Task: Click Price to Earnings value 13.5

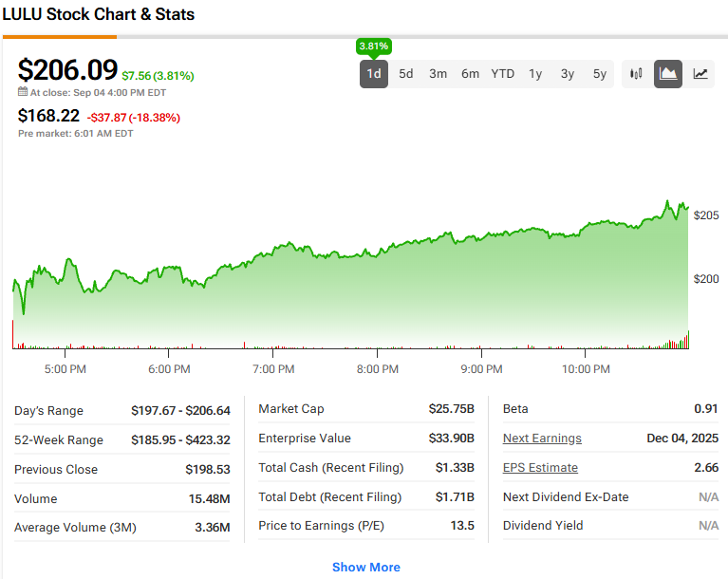Action: pos(462,526)
